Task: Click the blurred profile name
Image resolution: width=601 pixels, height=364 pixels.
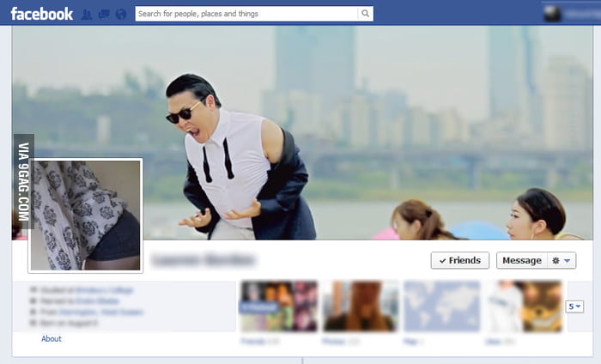Action: click(203, 258)
